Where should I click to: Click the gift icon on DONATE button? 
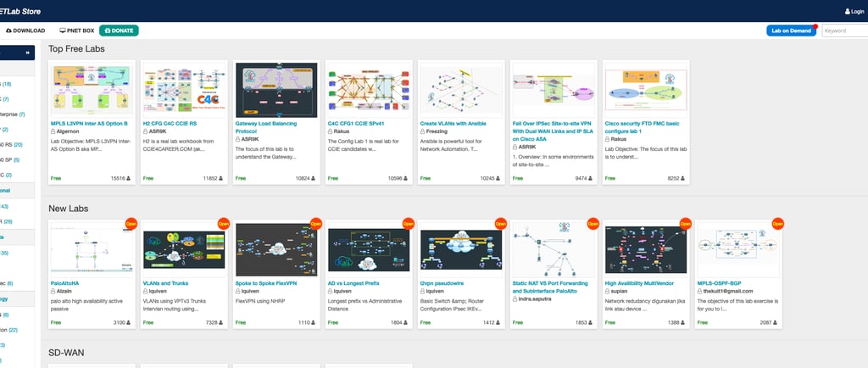[x=108, y=31]
